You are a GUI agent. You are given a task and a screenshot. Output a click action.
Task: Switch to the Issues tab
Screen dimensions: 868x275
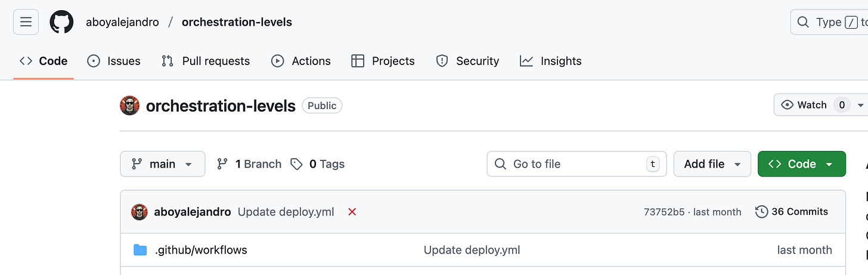[x=114, y=61]
